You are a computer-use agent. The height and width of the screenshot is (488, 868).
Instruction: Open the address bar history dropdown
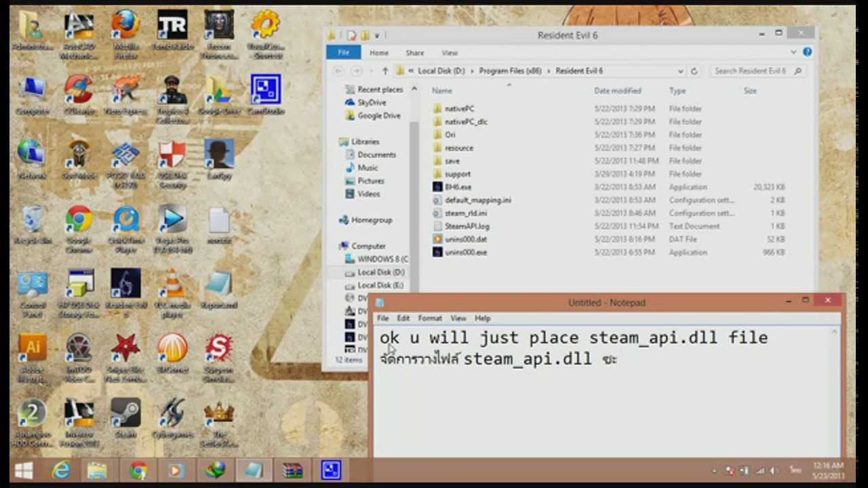[x=680, y=70]
